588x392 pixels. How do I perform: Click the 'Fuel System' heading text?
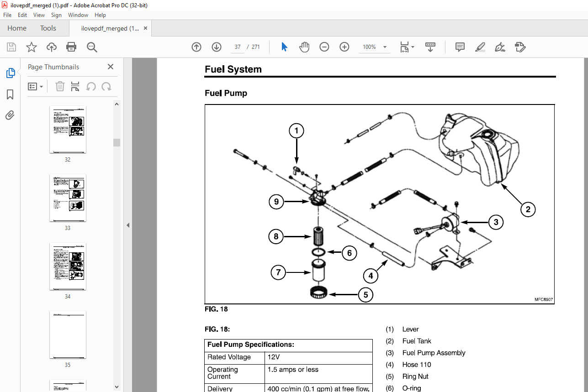click(233, 69)
